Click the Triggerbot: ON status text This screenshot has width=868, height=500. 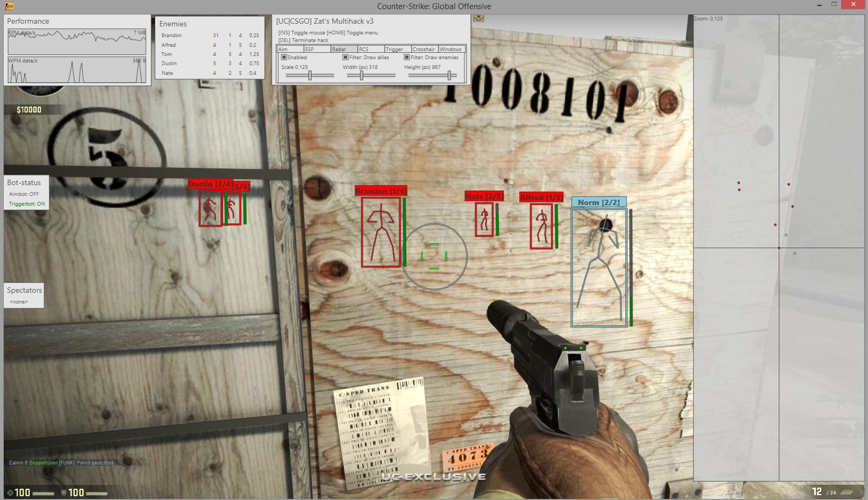[27, 204]
